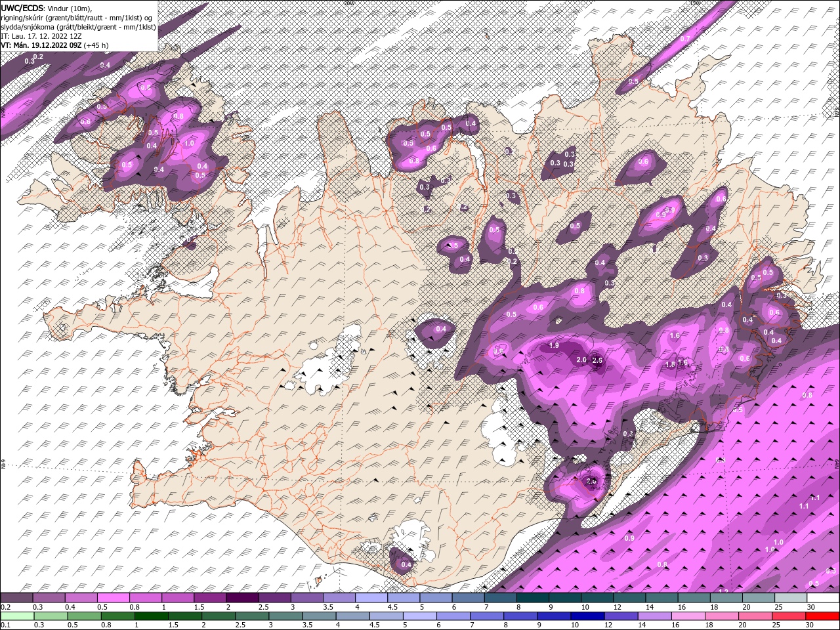
Task: Click the '2.6' precipitation value on the map
Action: click(x=597, y=360)
